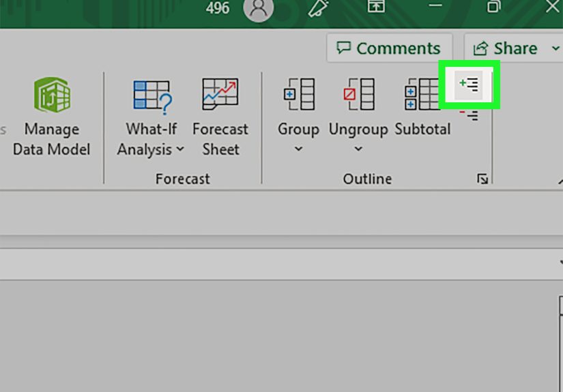Click the Hide Detail icon
The width and height of the screenshot is (563, 392).
click(469, 115)
